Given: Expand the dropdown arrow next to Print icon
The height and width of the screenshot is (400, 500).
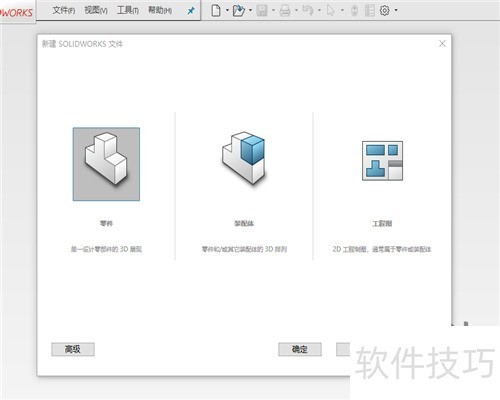Looking at the screenshot, I should click(x=296, y=10).
